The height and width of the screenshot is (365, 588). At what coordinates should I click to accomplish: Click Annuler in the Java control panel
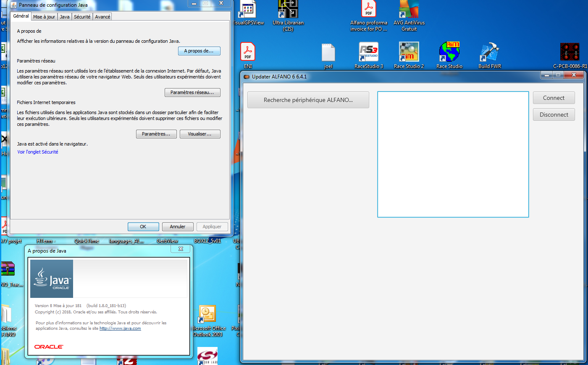pos(178,227)
